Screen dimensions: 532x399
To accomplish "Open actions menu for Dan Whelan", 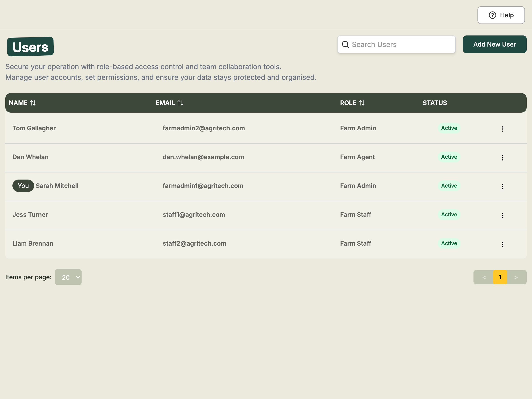I will pos(503,158).
